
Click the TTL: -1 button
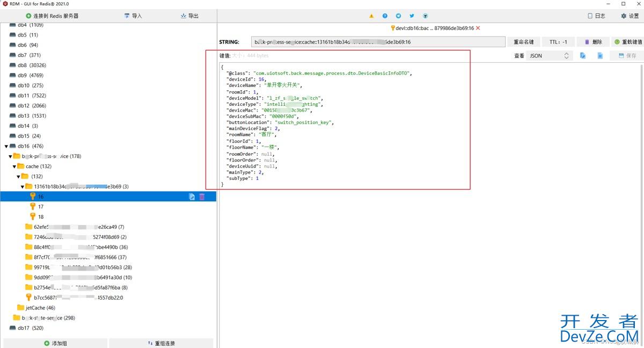coord(558,42)
